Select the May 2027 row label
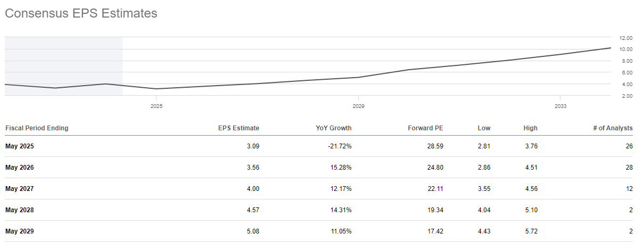Viewport: 644px width, 242px height. click(19, 188)
